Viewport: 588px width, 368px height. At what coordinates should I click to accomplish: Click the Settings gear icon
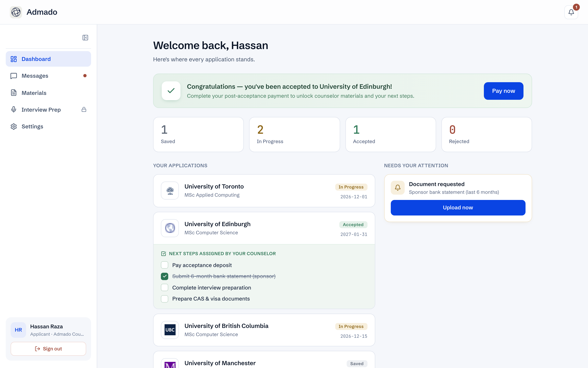[x=14, y=127]
